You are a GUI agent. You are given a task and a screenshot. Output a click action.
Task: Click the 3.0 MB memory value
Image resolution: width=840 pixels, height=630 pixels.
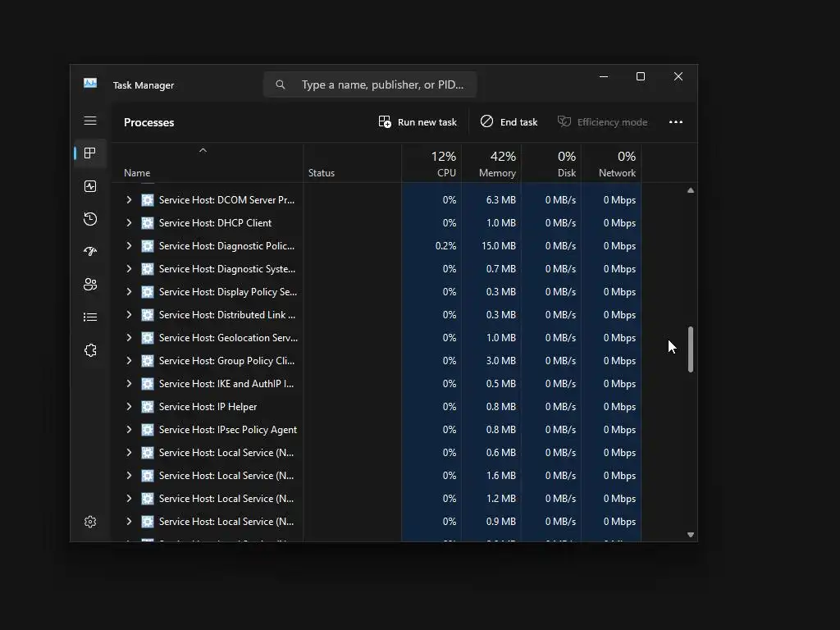[501, 361]
